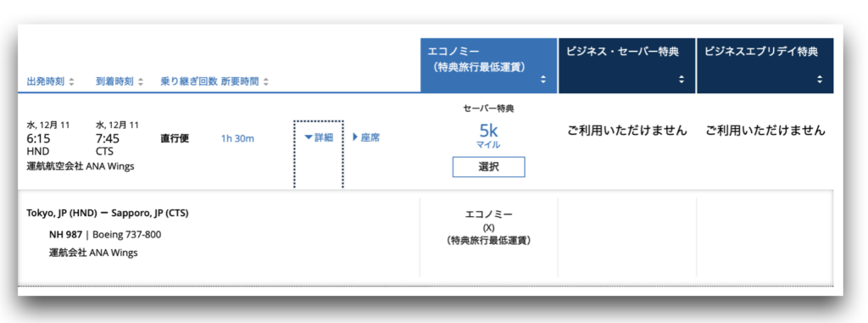Sort by 到着時刻 label
The height and width of the screenshot is (323, 868).
114,82
